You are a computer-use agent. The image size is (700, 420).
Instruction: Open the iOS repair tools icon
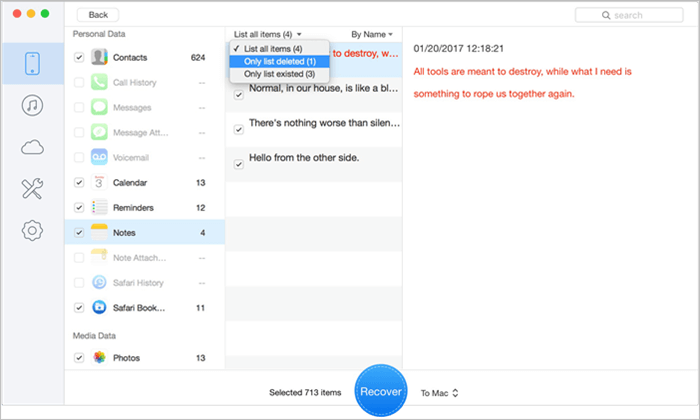(x=32, y=188)
